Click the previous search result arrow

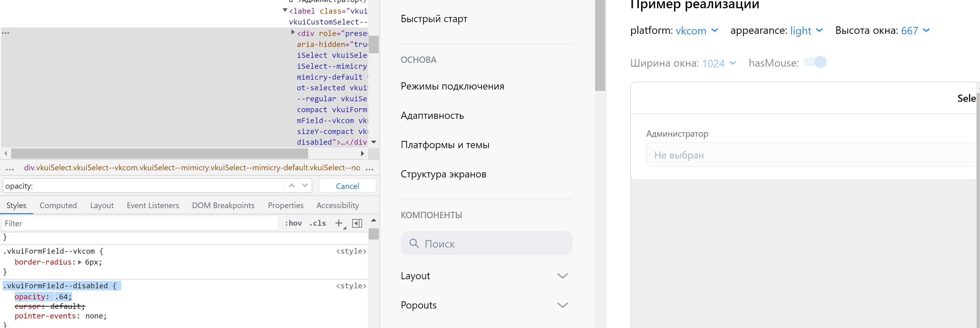[x=291, y=185]
